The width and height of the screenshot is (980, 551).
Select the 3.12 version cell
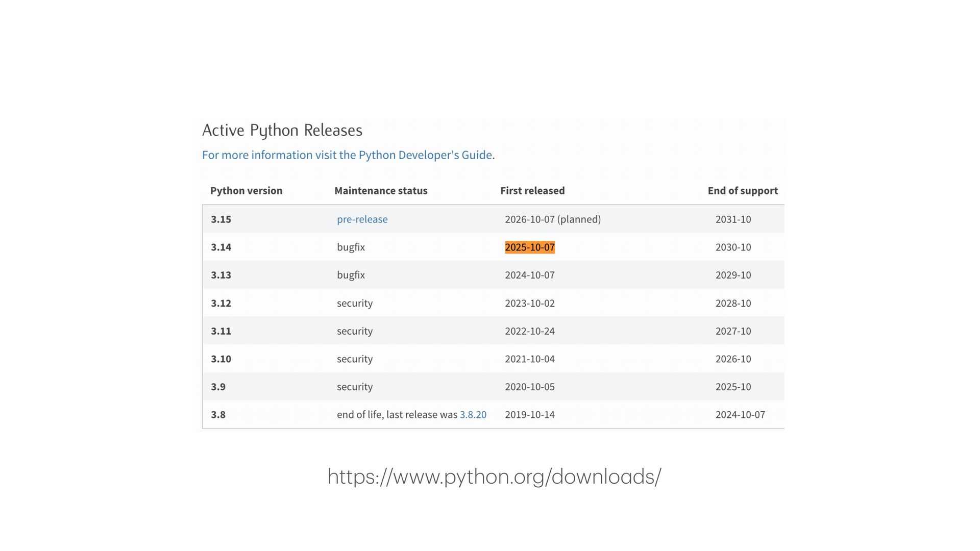click(x=221, y=303)
